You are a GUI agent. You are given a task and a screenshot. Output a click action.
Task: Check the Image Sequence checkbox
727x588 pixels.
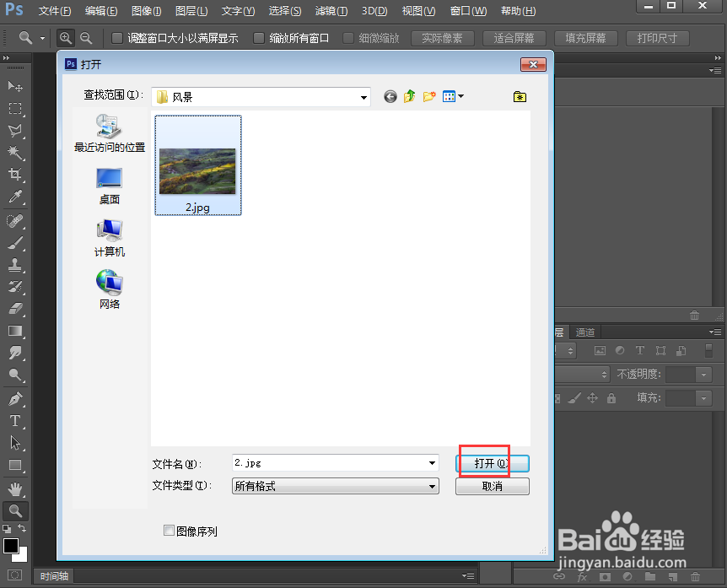170,531
